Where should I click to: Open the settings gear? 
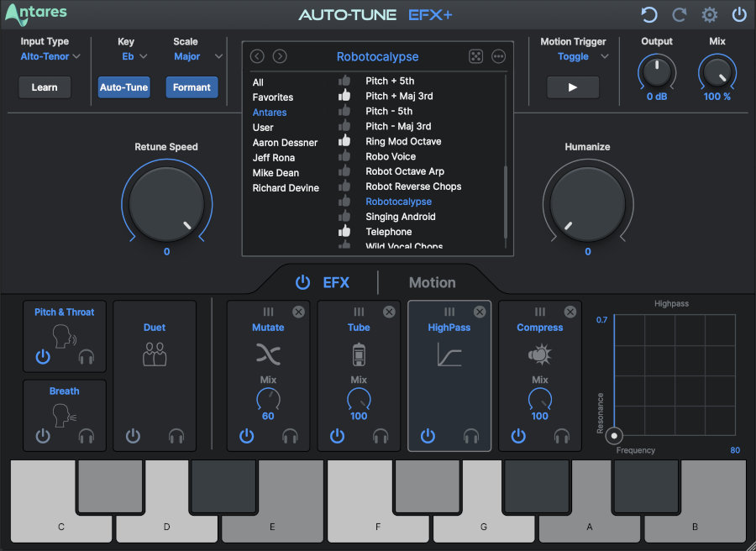pos(709,14)
